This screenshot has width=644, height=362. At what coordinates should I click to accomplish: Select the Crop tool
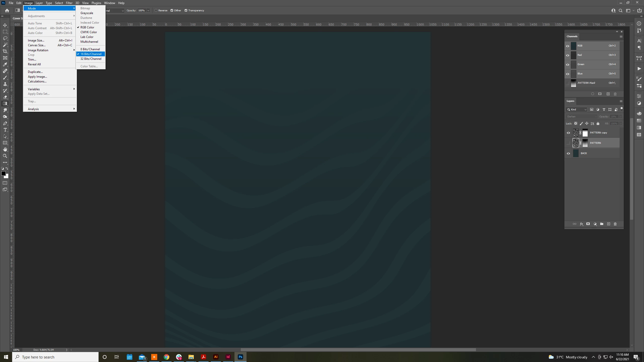point(5,51)
